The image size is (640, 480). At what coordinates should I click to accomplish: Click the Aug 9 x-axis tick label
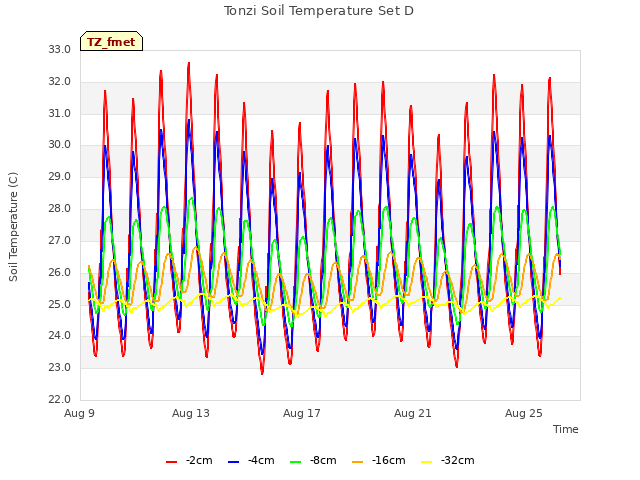click(x=80, y=413)
